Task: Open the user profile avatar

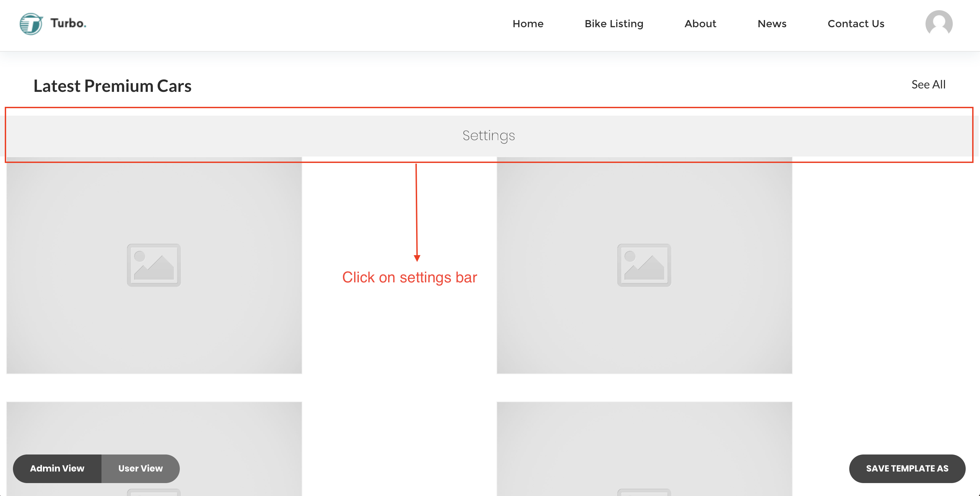Action: pyautogui.click(x=938, y=23)
